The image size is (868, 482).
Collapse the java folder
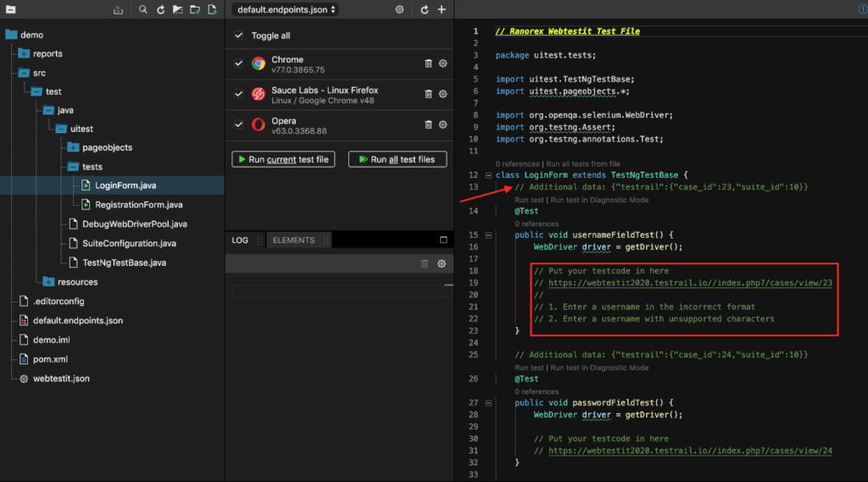click(48, 110)
